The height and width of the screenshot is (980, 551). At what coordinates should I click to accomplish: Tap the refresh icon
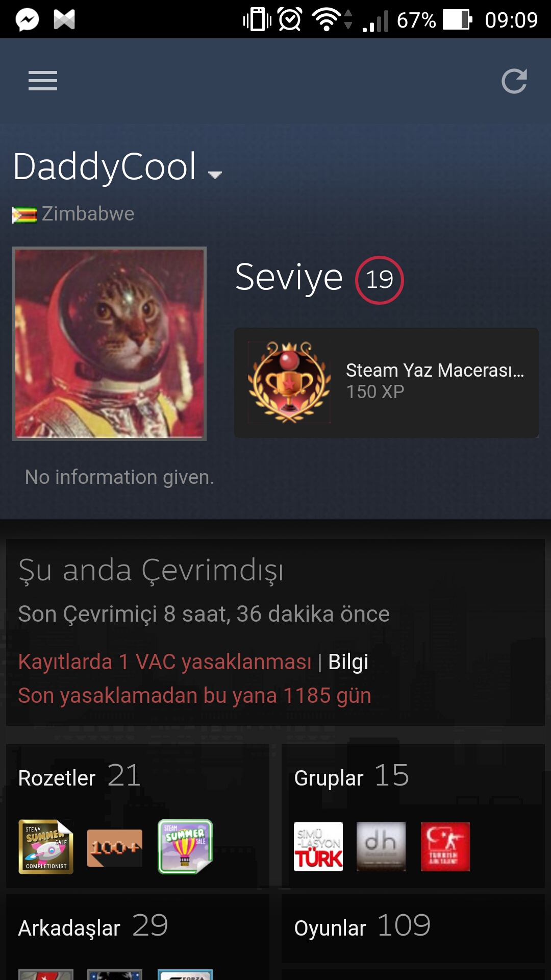(514, 81)
